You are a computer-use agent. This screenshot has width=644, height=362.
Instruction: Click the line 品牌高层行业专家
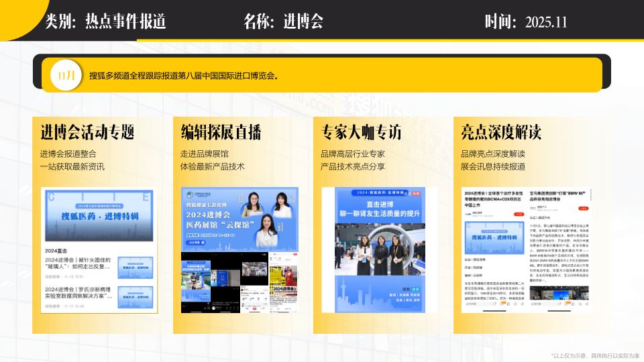click(x=353, y=154)
